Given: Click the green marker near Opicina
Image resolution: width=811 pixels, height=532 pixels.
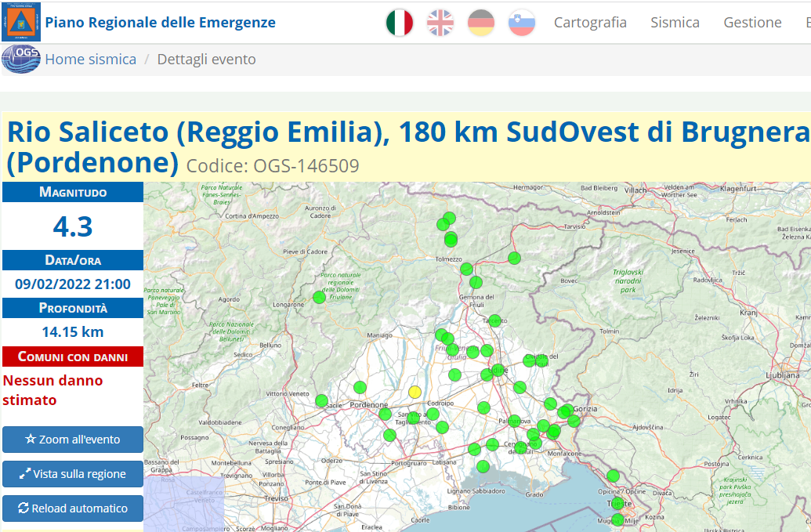Looking at the screenshot, I should coord(613,476).
